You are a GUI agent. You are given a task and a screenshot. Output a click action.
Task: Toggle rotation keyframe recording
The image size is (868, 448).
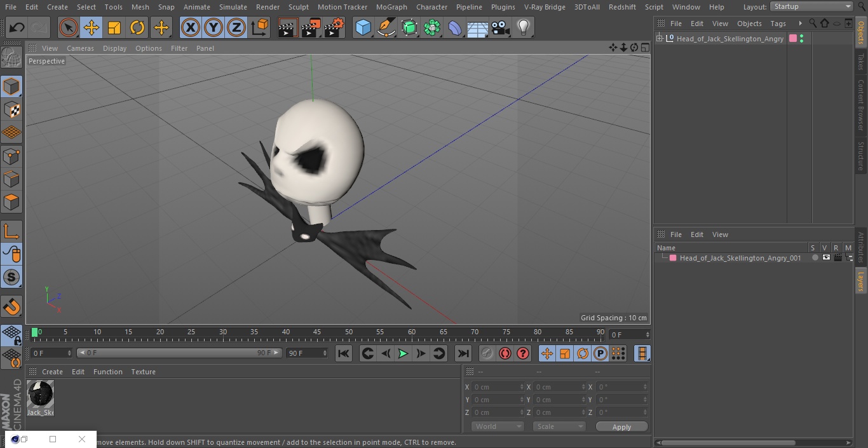click(x=583, y=353)
